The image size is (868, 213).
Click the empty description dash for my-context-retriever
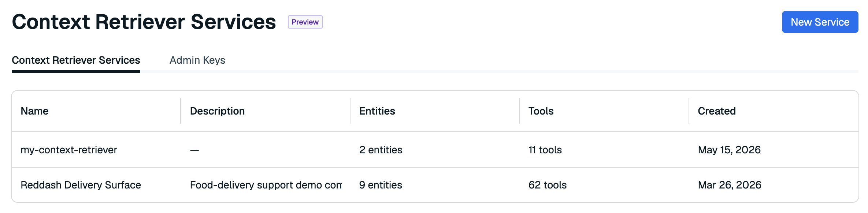point(194,150)
